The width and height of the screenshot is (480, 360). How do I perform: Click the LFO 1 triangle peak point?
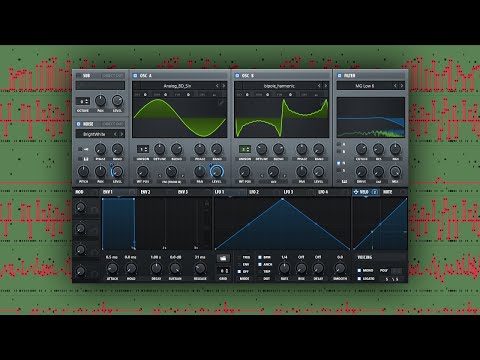tap(283, 199)
